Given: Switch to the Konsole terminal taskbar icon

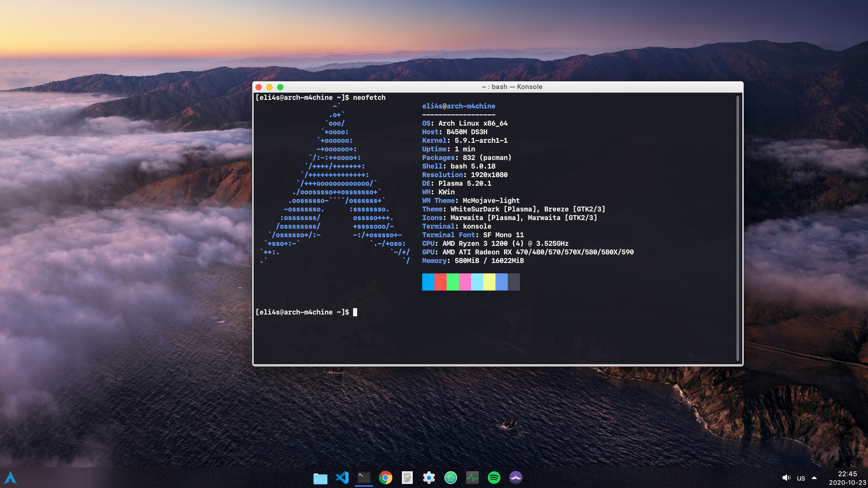Looking at the screenshot, I should [364, 478].
